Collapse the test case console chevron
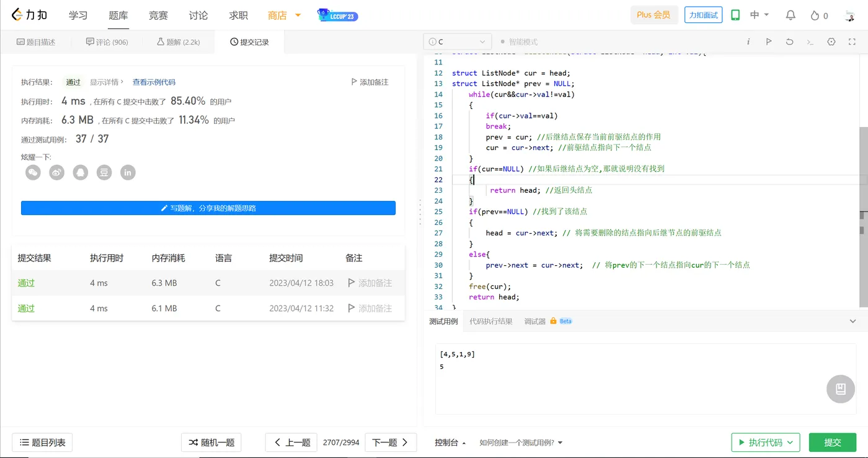 click(852, 321)
